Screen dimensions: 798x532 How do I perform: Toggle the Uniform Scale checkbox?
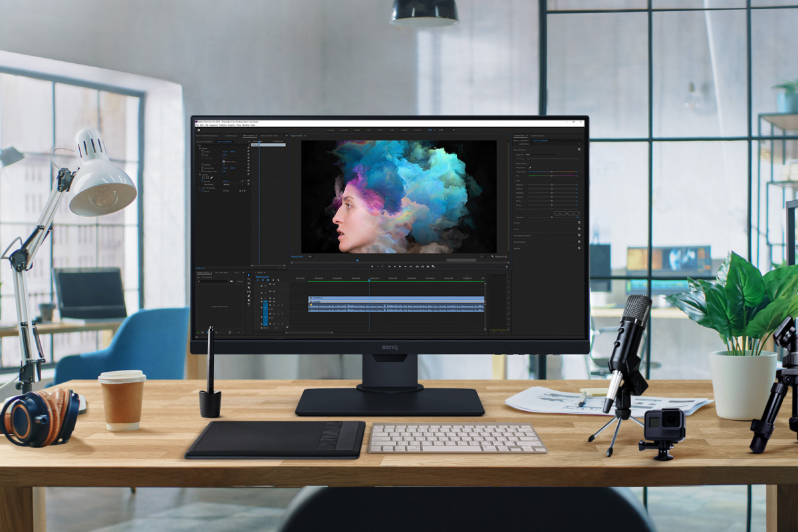pyautogui.click(x=224, y=161)
